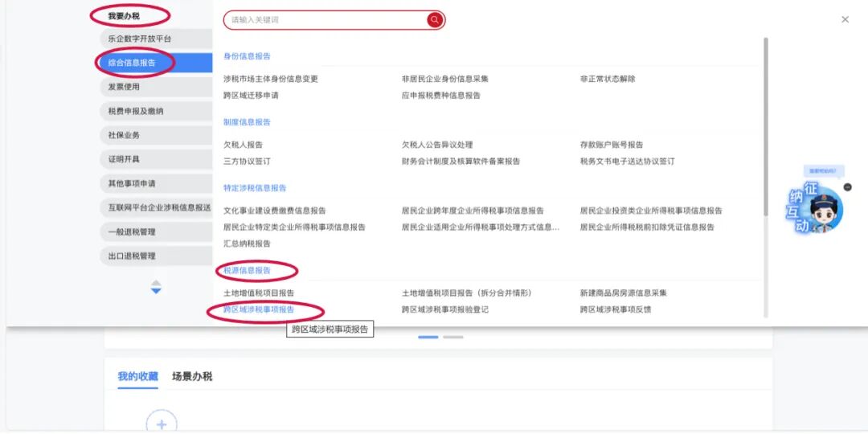Click 汇总纳税报告 link
This screenshot has width=868, height=434.
coord(247,244)
